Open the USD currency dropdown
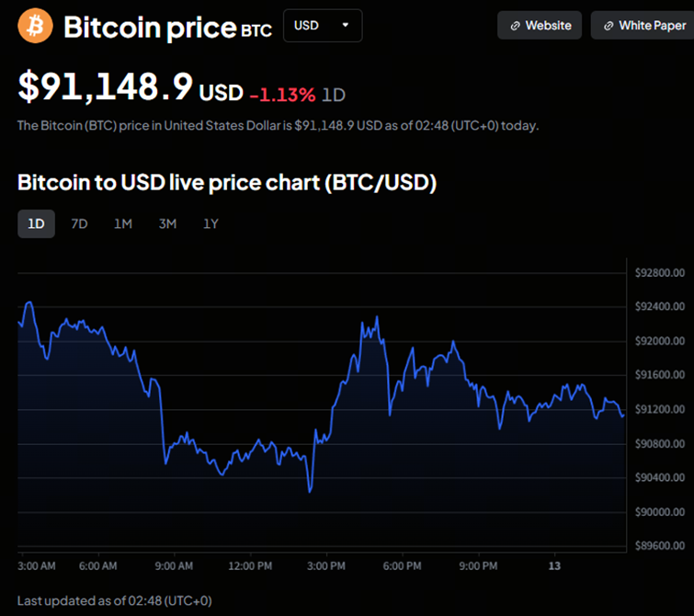The height and width of the screenshot is (616, 694). coord(322,26)
